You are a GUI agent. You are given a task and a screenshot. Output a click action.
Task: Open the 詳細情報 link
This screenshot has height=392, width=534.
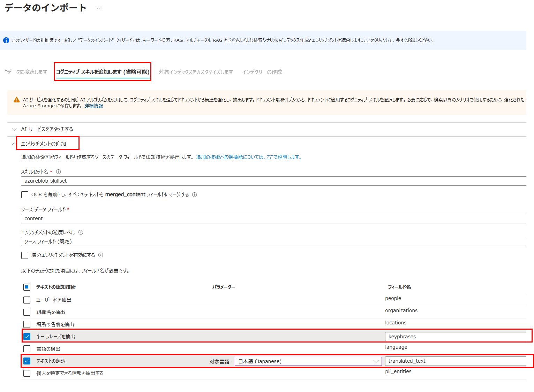tap(93, 106)
